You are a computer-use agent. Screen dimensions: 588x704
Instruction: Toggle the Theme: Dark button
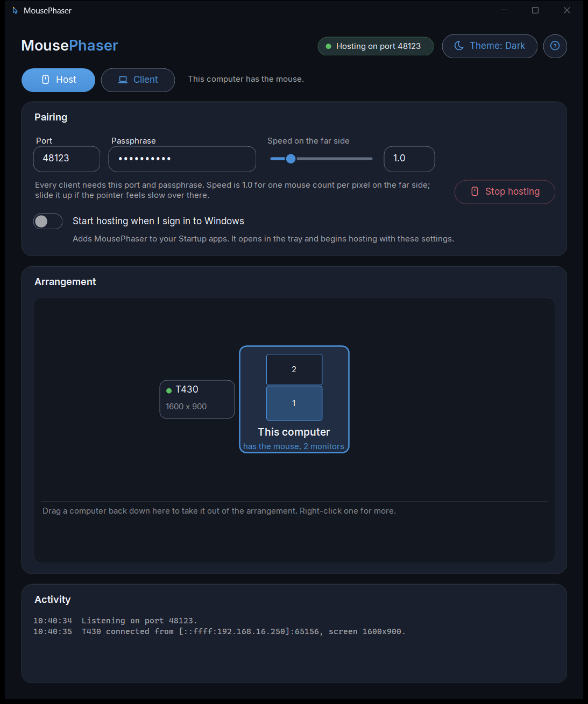[490, 46]
